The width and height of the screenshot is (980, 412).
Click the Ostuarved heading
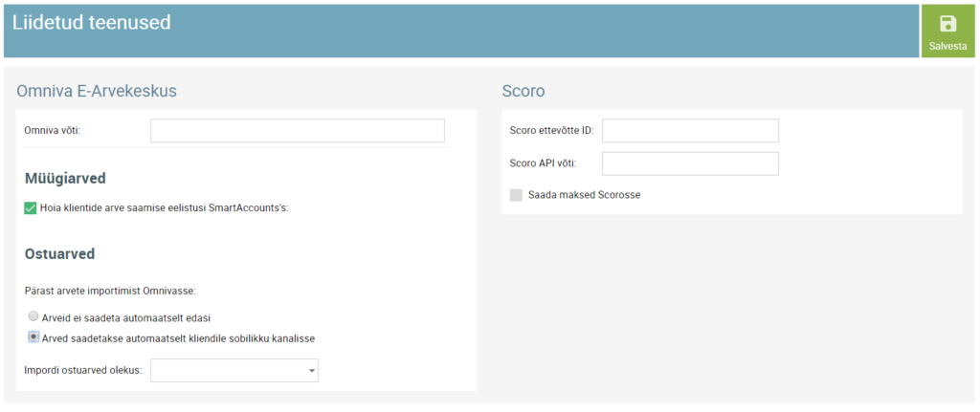click(60, 254)
